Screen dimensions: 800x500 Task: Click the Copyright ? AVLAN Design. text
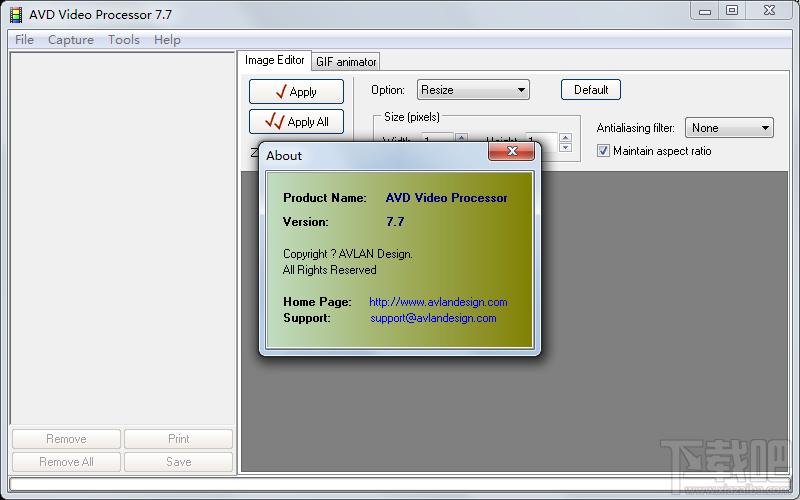[x=348, y=254]
